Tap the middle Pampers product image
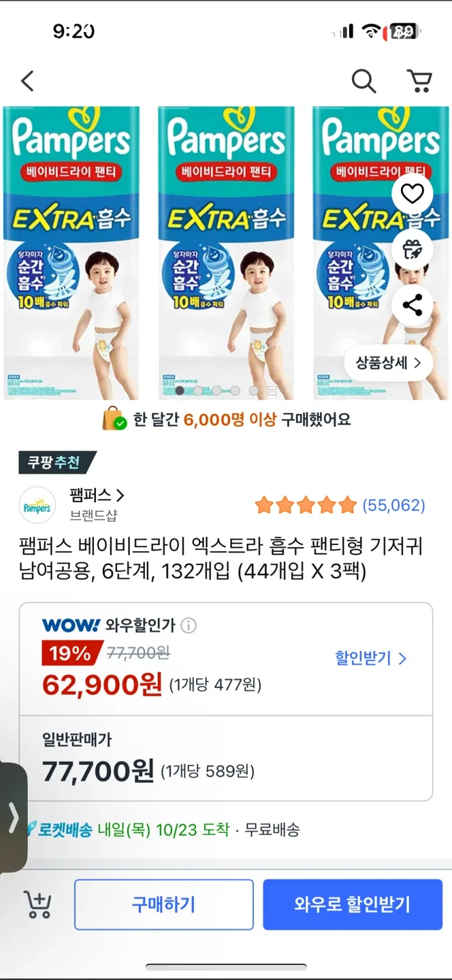 click(x=226, y=252)
